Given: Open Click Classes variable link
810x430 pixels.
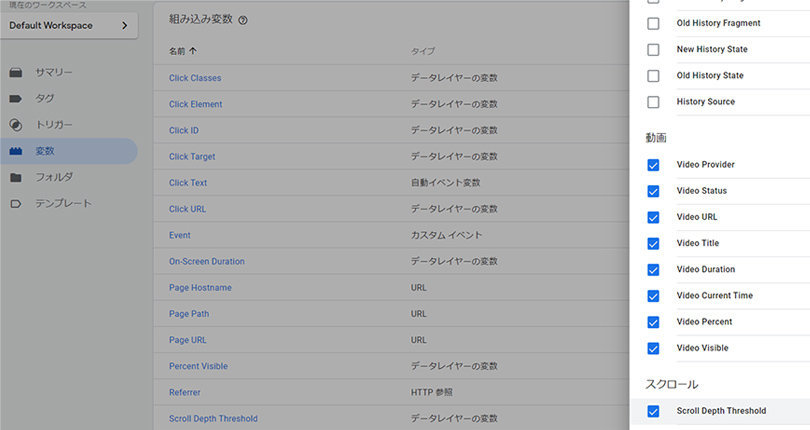Looking at the screenshot, I should [x=195, y=78].
